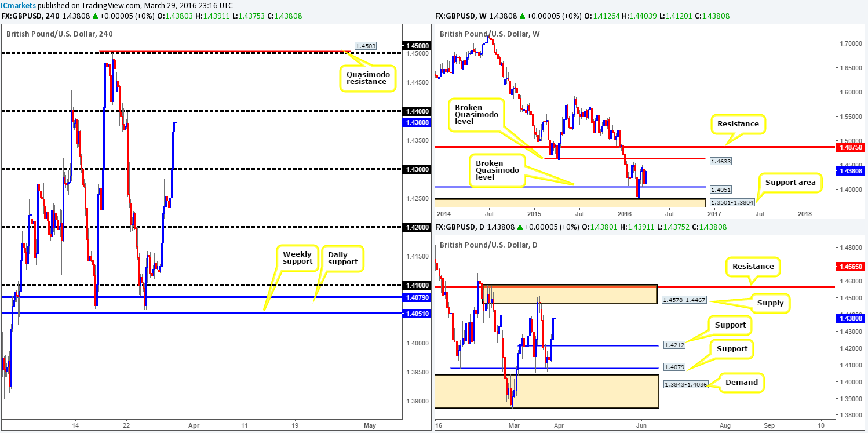Click the 1.43000 price label on 240 chart
Image resolution: width=868 pixels, height=433 pixels.
[x=417, y=169]
